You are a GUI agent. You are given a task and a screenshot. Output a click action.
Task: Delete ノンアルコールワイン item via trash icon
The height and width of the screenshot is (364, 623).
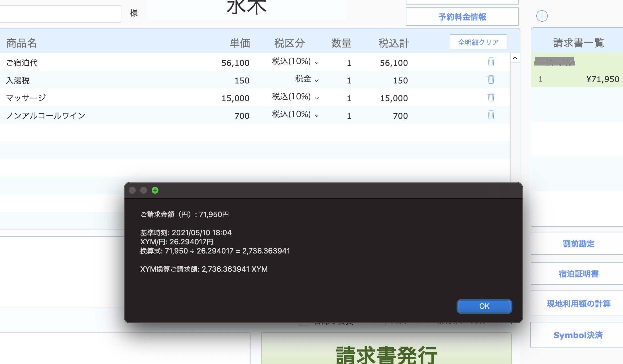point(491,115)
